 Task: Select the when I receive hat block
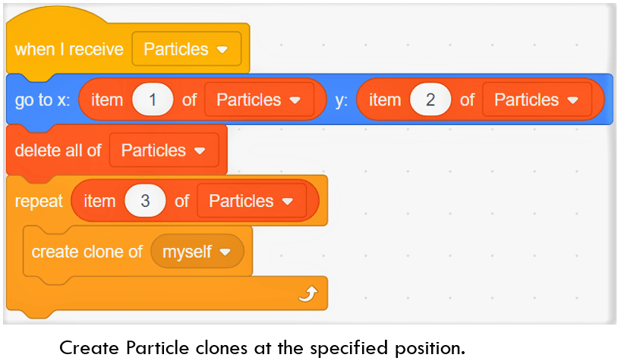[68, 49]
